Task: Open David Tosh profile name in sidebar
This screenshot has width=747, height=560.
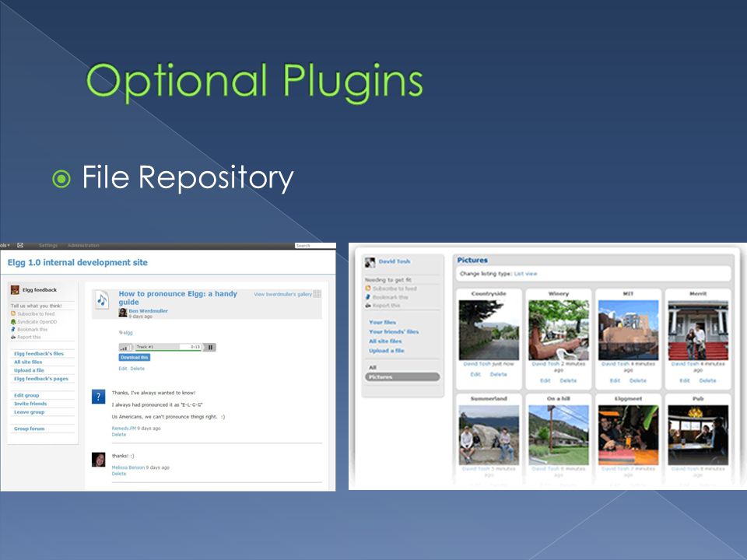Action: [x=395, y=261]
